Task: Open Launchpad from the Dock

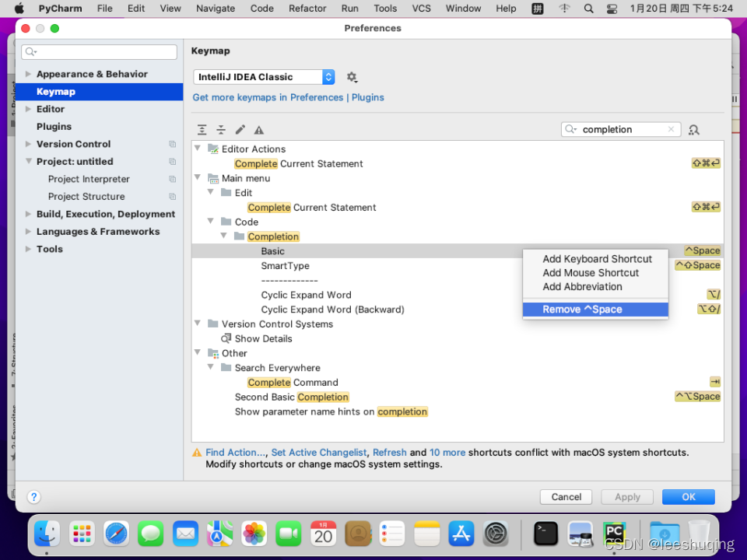Action: [82, 533]
